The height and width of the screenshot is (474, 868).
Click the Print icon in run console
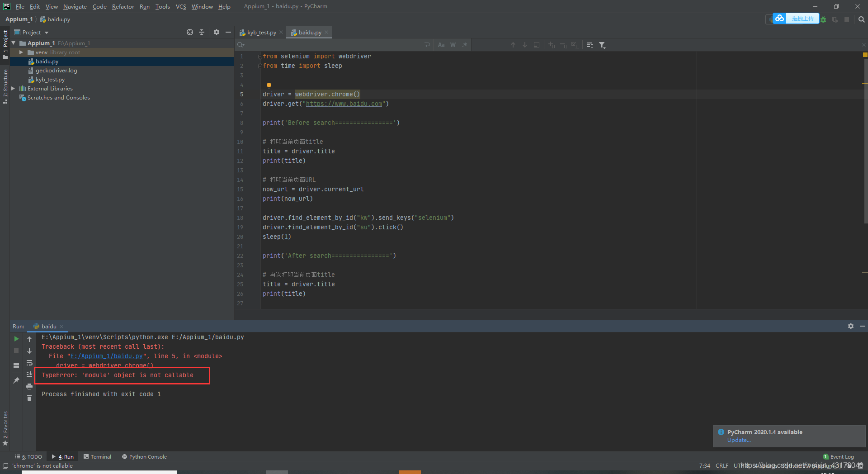click(29, 386)
